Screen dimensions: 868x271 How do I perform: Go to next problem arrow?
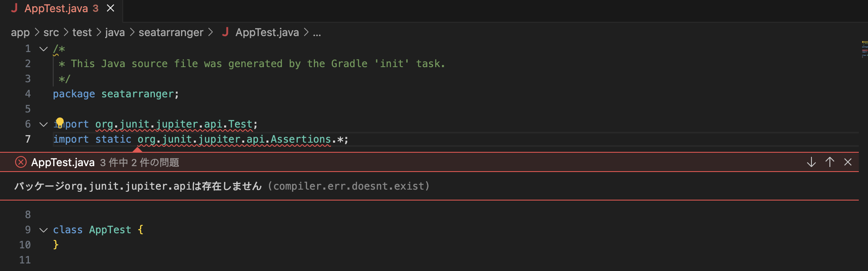811,162
